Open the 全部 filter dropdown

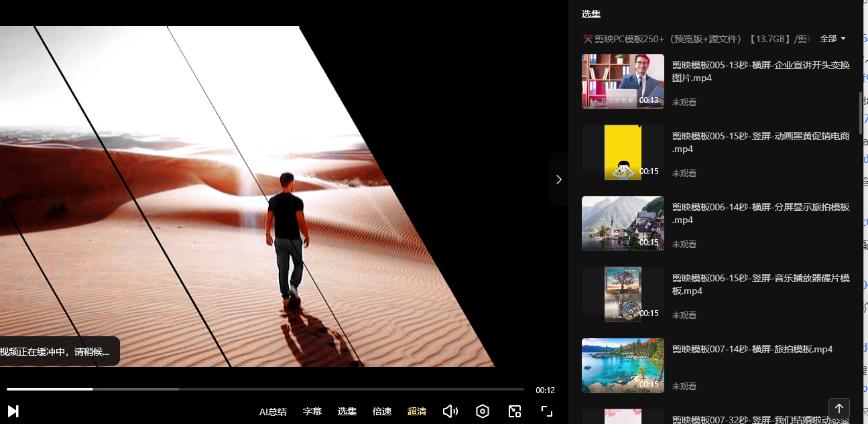tap(833, 39)
